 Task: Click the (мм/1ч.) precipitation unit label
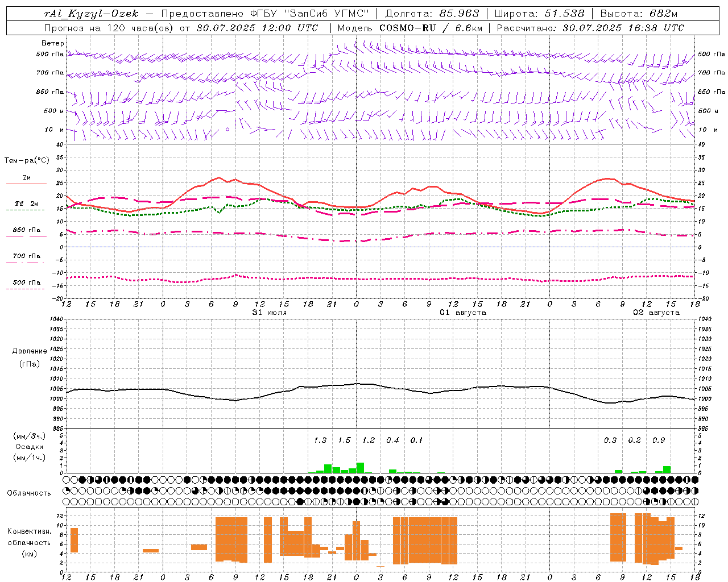point(29,458)
